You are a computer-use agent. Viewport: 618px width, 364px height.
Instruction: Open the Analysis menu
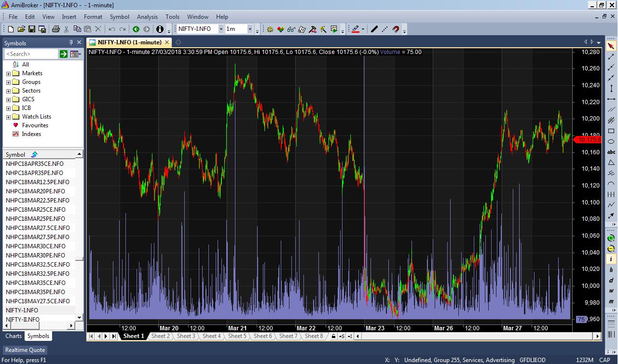[x=147, y=16]
